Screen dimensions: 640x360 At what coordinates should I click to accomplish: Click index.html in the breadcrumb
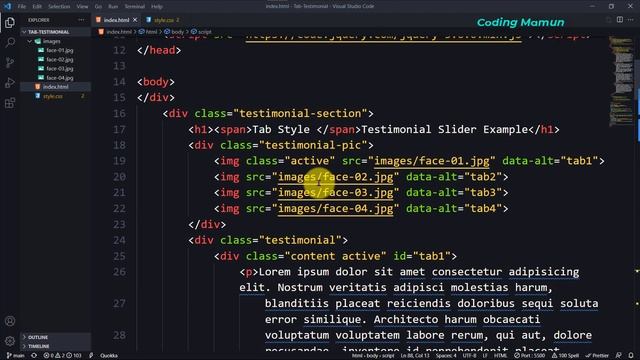[119, 32]
